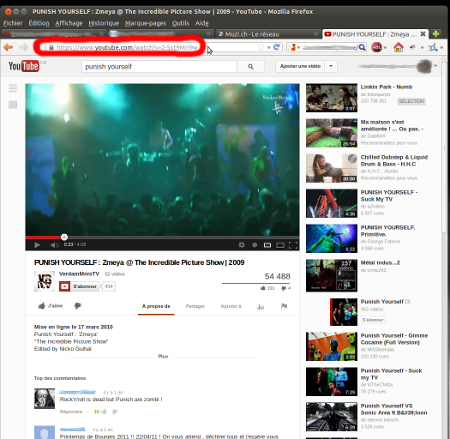This screenshot has width=450, height=439.
Task: Flag the video with the report icon
Action: point(284,306)
